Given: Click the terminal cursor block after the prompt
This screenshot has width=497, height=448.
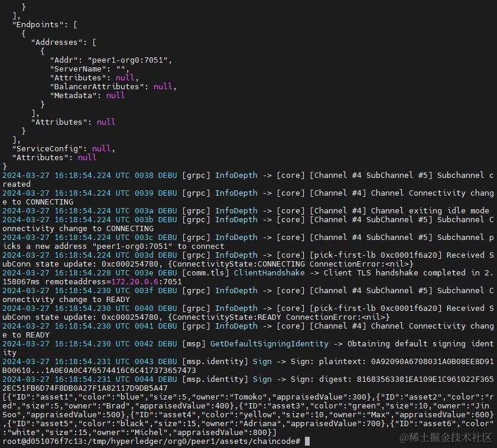Looking at the screenshot, I should click(307, 441).
